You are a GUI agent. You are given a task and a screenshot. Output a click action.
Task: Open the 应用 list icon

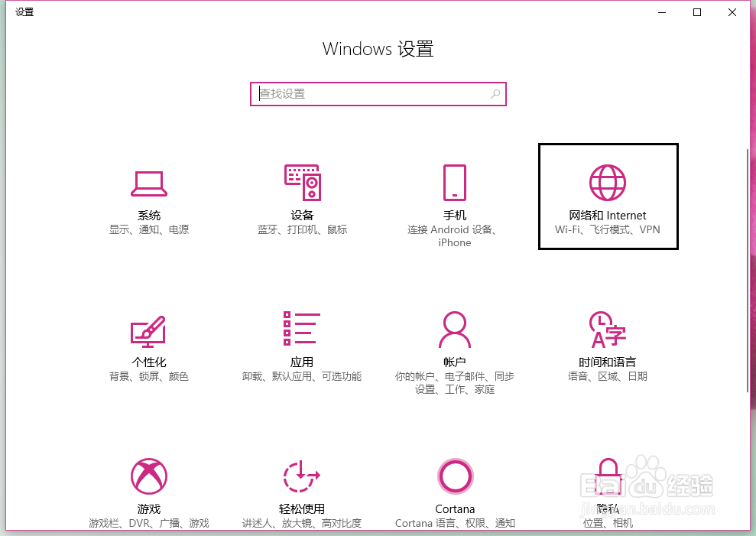pos(302,328)
